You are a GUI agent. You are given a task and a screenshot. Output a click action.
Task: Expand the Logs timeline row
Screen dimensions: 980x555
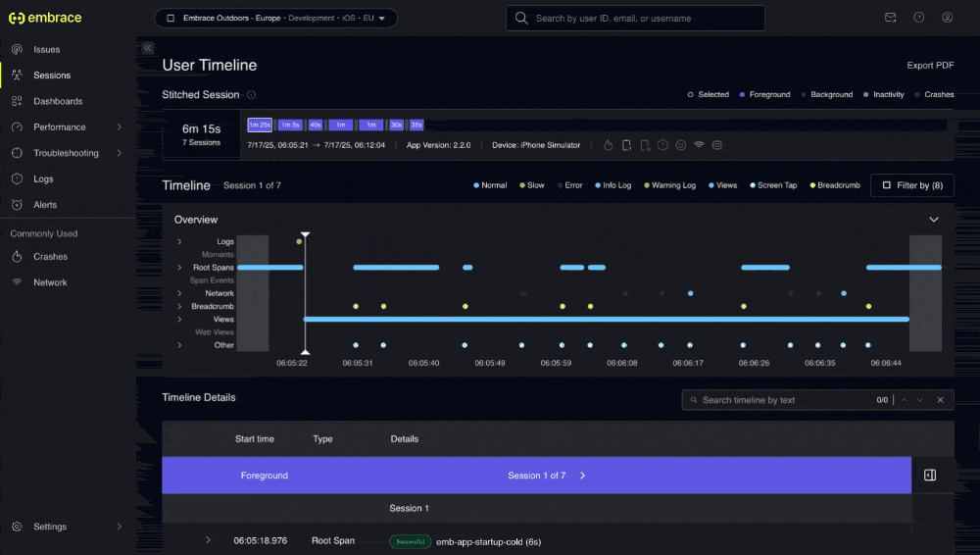179,241
